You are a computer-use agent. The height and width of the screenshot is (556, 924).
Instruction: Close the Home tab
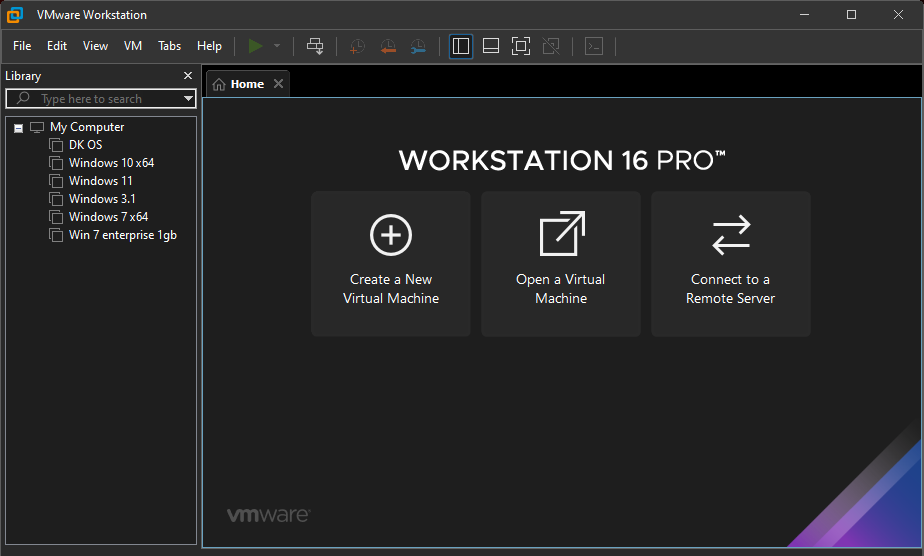tap(279, 84)
